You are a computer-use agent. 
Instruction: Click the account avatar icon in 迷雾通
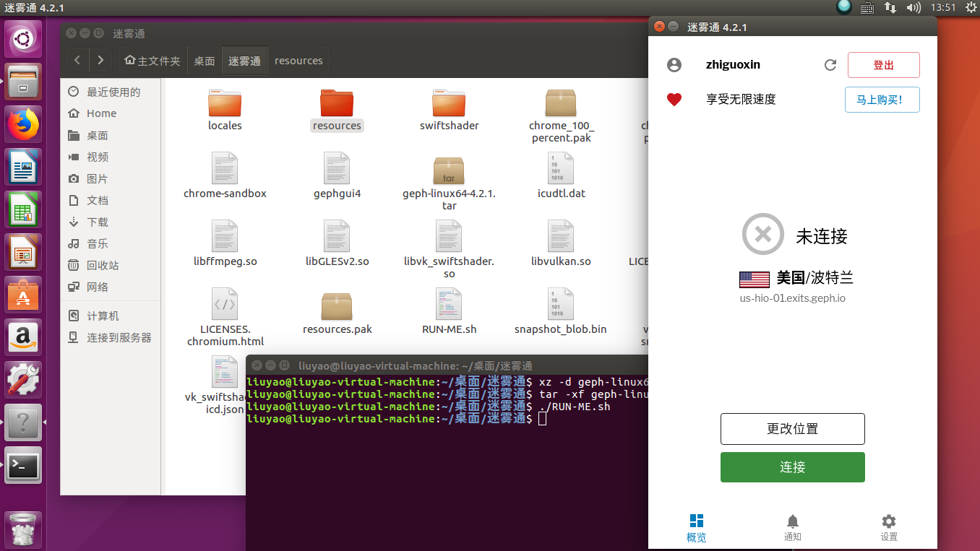674,65
